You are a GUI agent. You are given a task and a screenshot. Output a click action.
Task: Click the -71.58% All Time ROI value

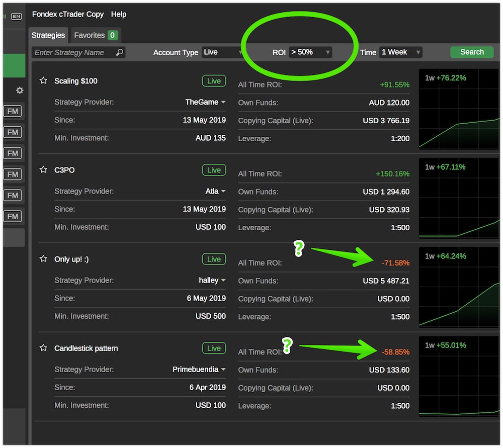tap(395, 263)
